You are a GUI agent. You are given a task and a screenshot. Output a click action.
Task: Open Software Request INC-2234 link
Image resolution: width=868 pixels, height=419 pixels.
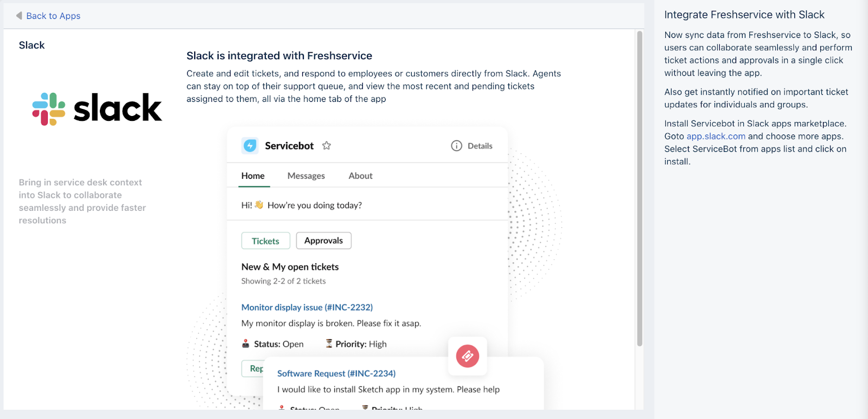click(x=336, y=373)
